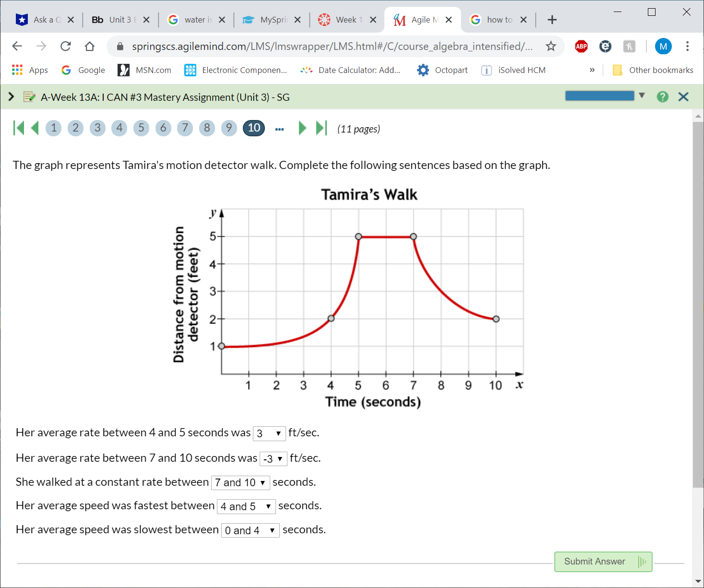
Task: Open constant rate interval dropdown
Action: tap(240, 482)
